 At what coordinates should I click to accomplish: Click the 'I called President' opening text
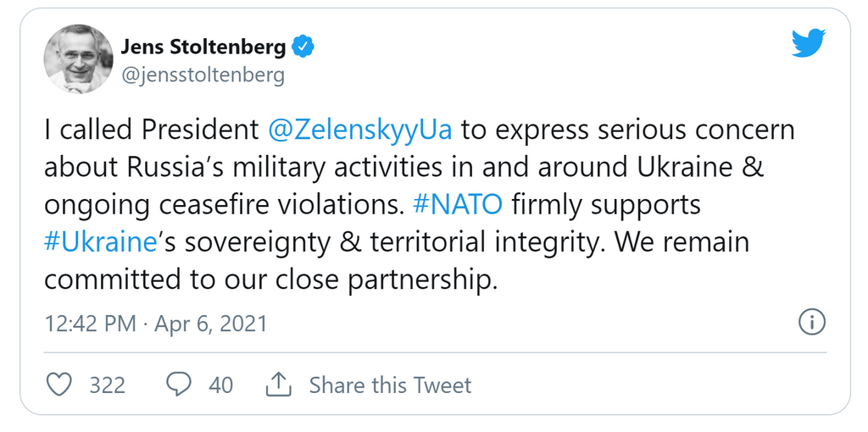pyautogui.click(x=152, y=130)
